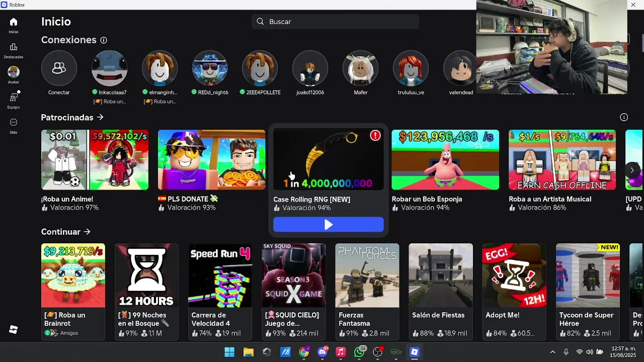
Task: Open 2EEE4POLLETE friend avatar
Action: (x=260, y=68)
